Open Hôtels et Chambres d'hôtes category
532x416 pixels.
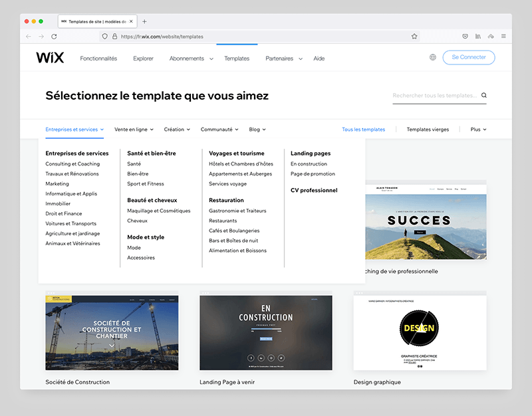(x=241, y=163)
